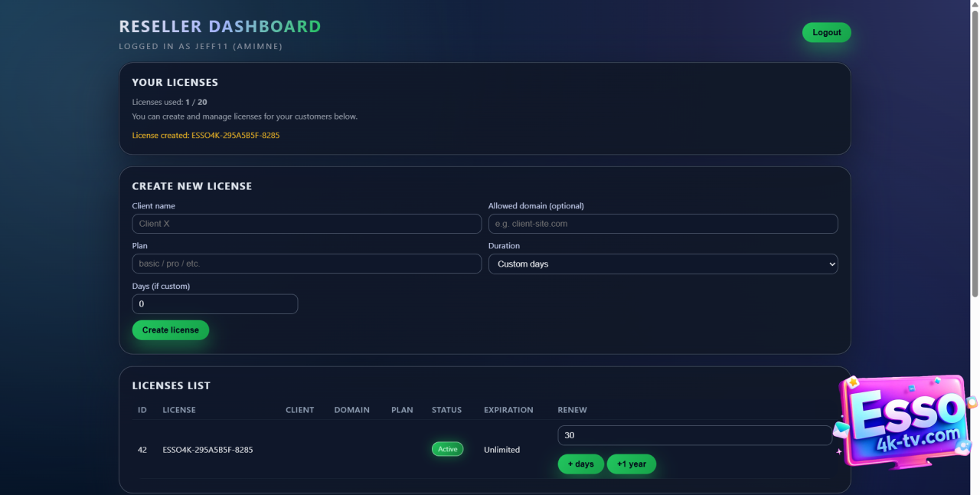Select the Plan text field
Viewport: 980px width, 495px height.
306,264
